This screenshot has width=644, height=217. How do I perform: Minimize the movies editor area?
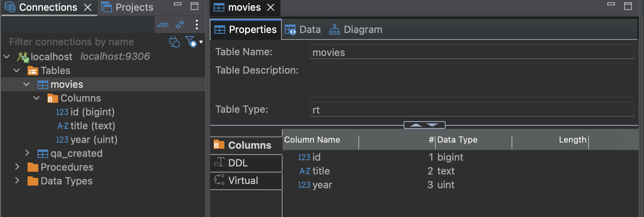(x=611, y=4)
